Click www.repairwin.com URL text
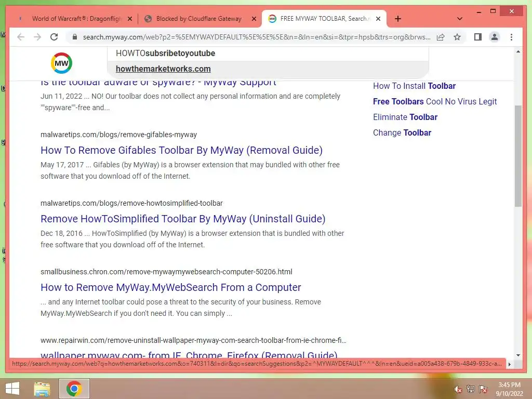Image resolution: width=532 pixels, height=399 pixels. click(x=193, y=340)
